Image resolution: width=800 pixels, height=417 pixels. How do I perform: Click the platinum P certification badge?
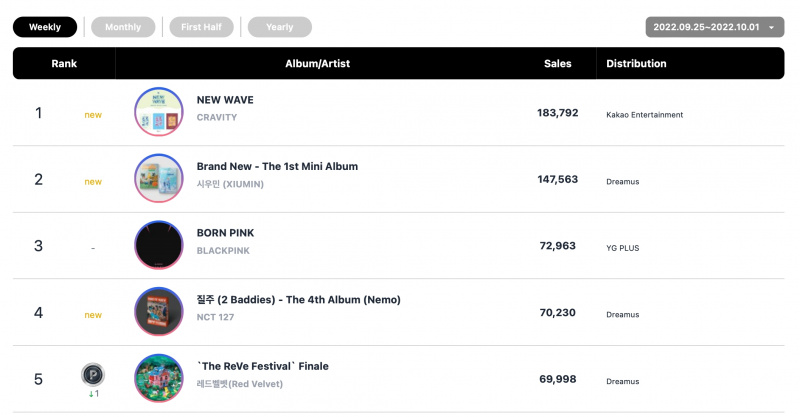coord(93,375)
